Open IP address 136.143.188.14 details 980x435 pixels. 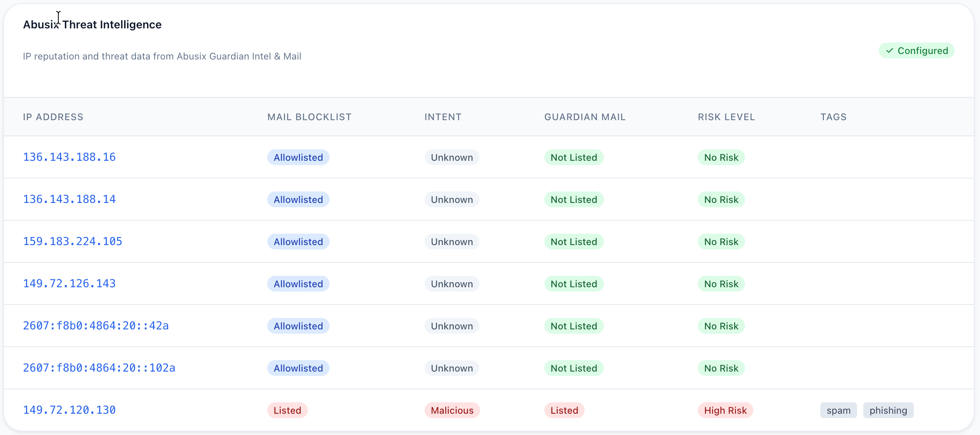(69, 199)
